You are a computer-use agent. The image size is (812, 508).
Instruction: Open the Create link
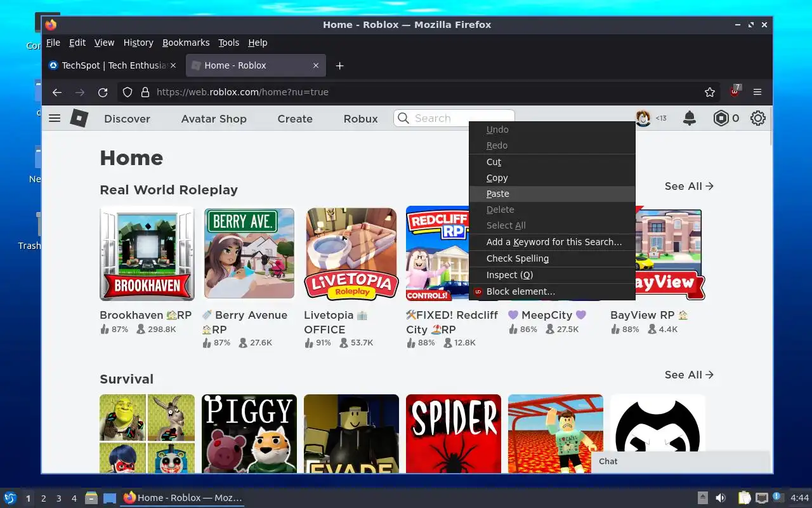pos(295,119)
